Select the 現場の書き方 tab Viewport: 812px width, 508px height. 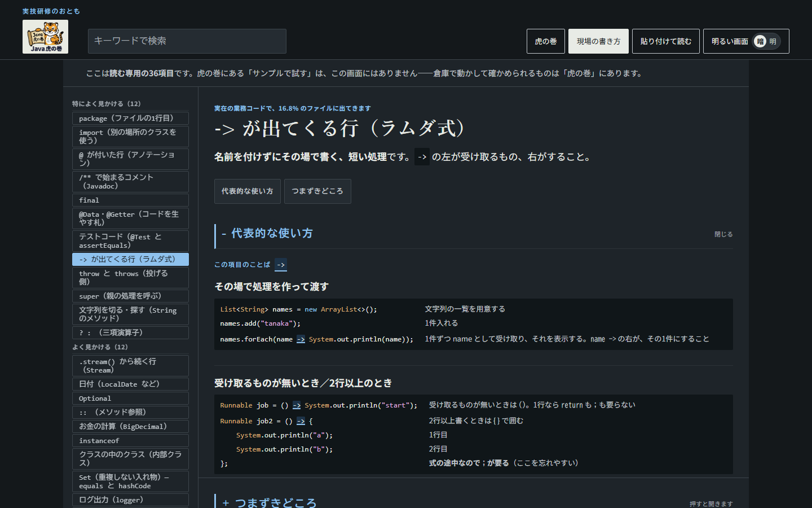pos(598,41)
